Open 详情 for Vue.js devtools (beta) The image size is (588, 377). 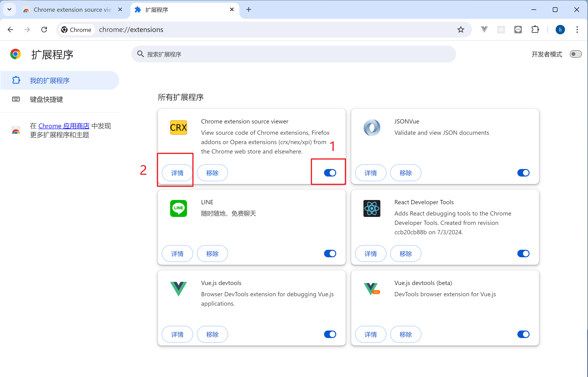coord(370,335)
